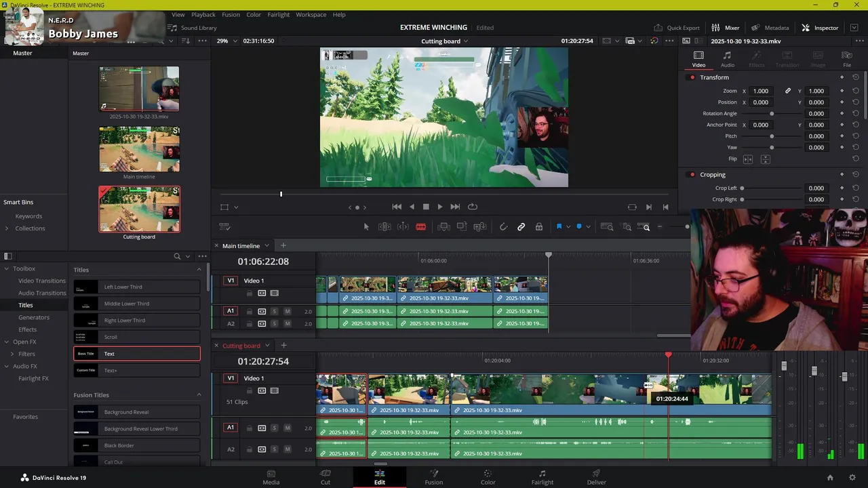Screen dimensions: 868x488
Task: Adjust the Rotation Angle slider
Action: 772,113
